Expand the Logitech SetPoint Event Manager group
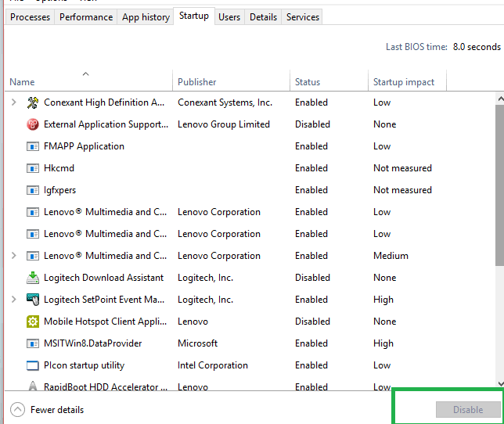Image resolution: width=504 pixels, height=424 pixels. pos(13,300)
